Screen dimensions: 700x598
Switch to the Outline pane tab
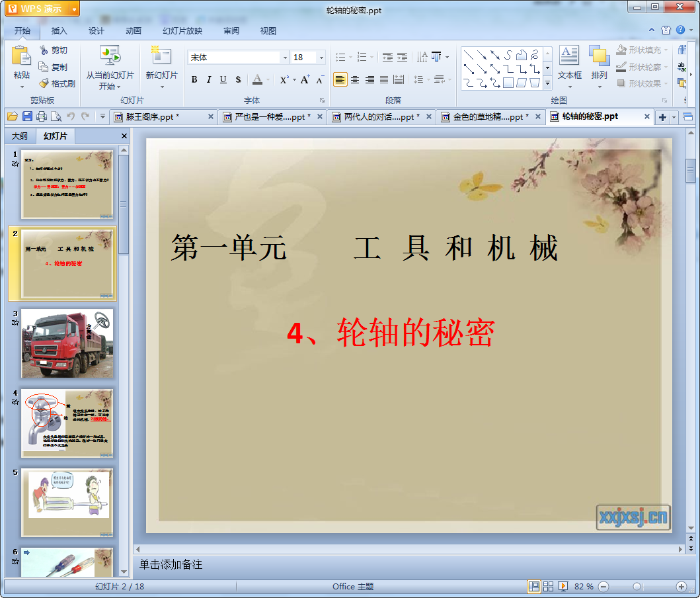click(x=19, y=136)
